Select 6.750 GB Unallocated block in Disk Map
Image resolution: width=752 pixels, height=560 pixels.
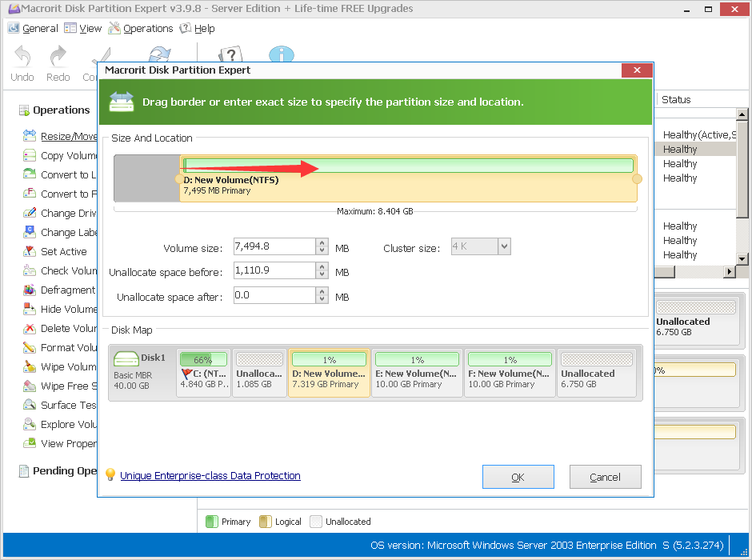click(597, 373)
